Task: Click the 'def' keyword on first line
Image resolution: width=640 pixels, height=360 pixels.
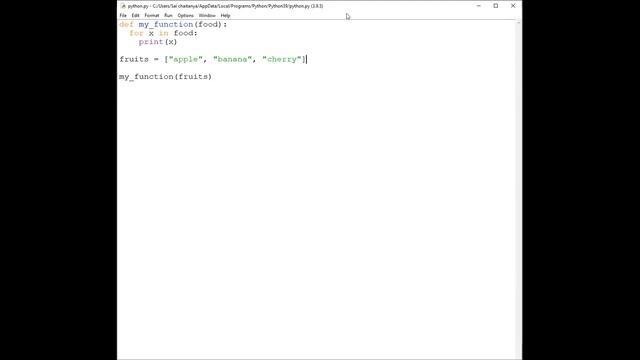Action: coord(126,24)
